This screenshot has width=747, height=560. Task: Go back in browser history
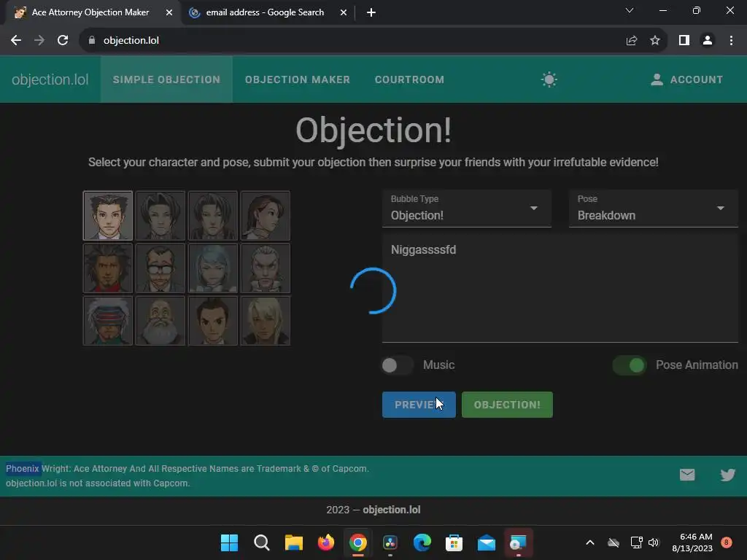[16, 41]
